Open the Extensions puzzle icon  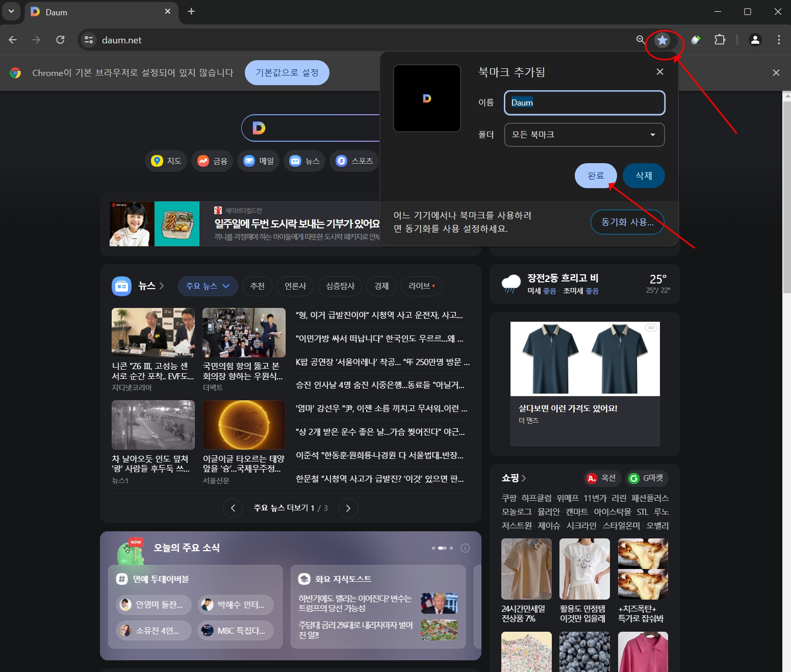(720, 40)
